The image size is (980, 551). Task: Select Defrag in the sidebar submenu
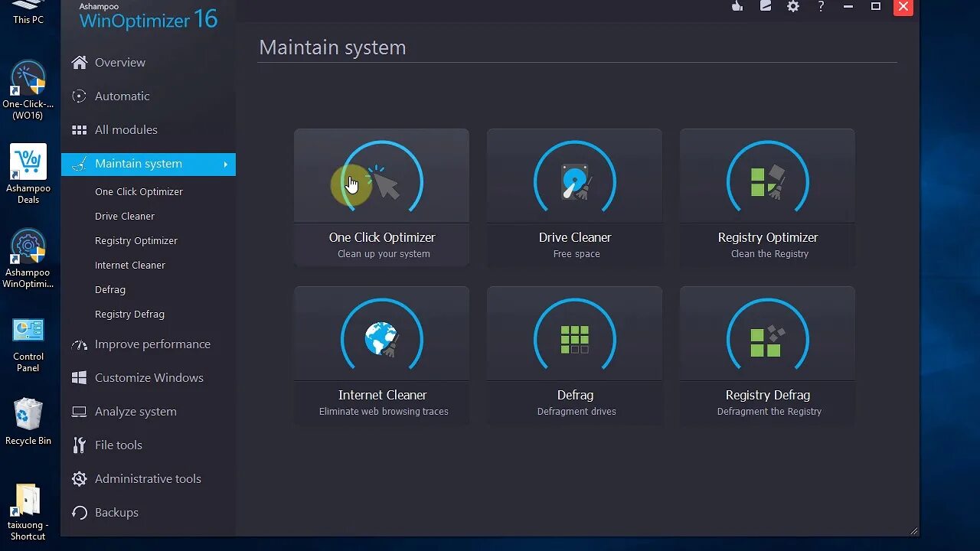click(x=110, y=290)
